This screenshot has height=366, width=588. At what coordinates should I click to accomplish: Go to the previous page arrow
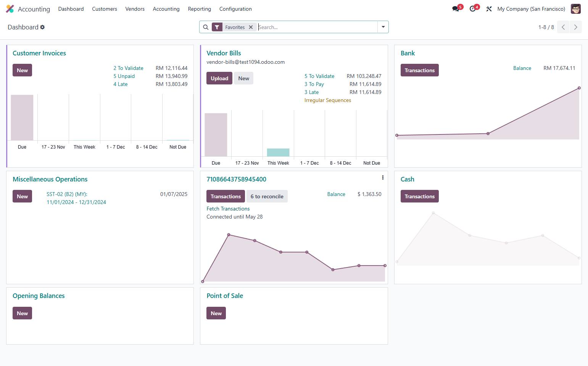pyautogui.click(x=563, y=27)
